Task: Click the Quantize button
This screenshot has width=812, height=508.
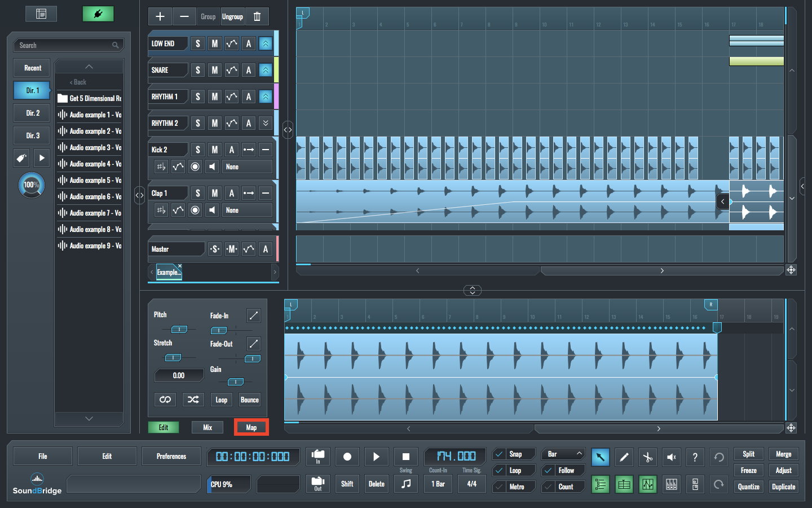Action: (x=748, y=487)
